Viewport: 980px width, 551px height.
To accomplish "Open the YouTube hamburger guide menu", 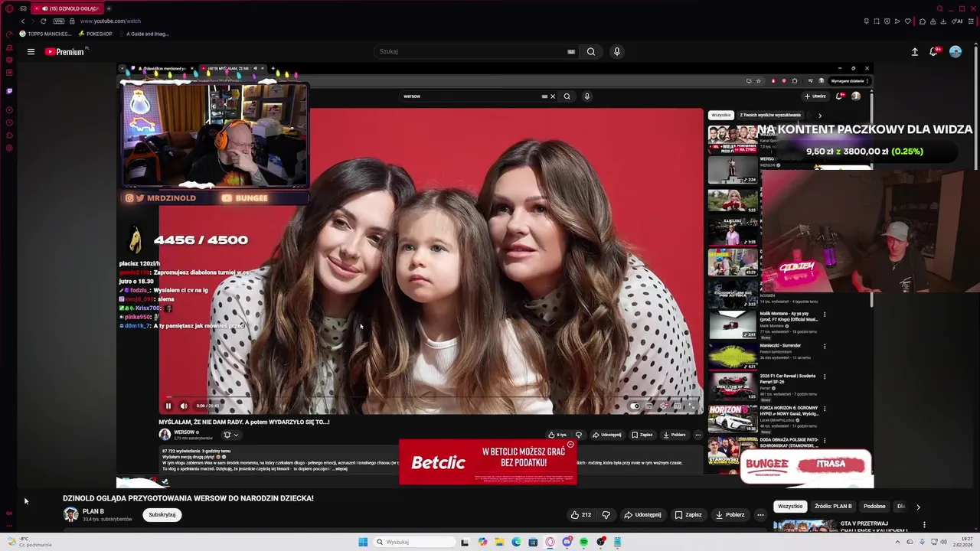I will tap(31, 52).
